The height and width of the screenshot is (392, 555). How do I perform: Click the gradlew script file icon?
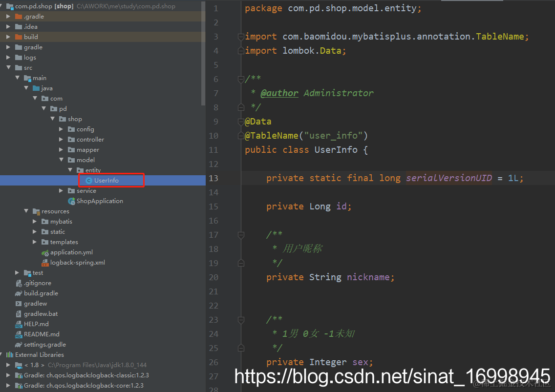19,304
